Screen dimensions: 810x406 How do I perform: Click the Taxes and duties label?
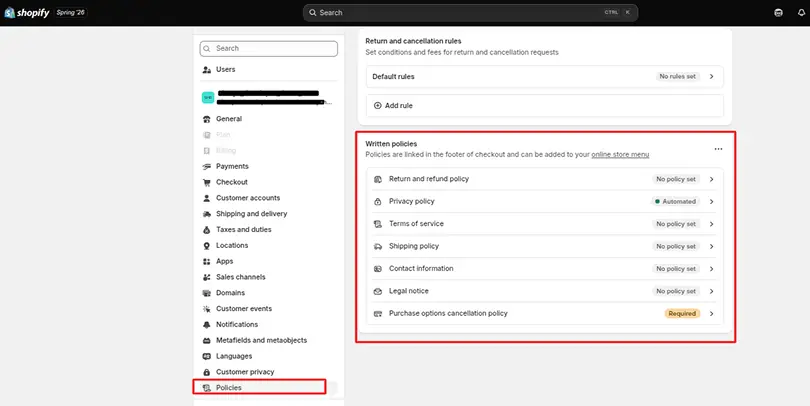coord(243,230)
